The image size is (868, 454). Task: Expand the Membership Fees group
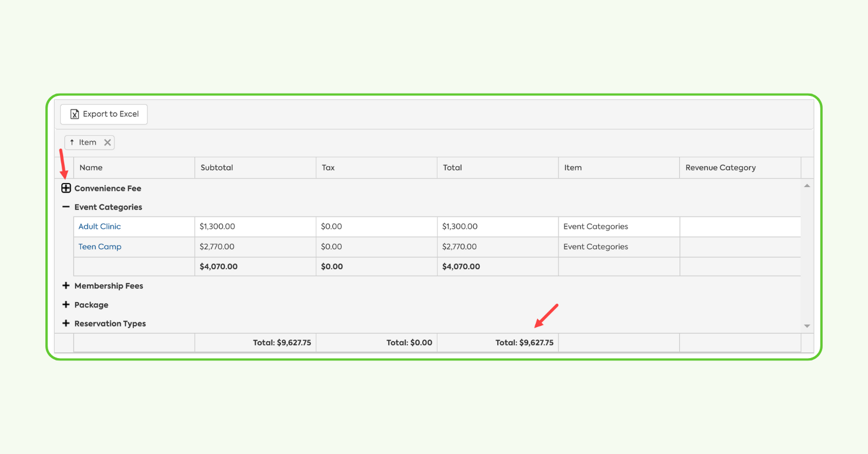(66, 285)
